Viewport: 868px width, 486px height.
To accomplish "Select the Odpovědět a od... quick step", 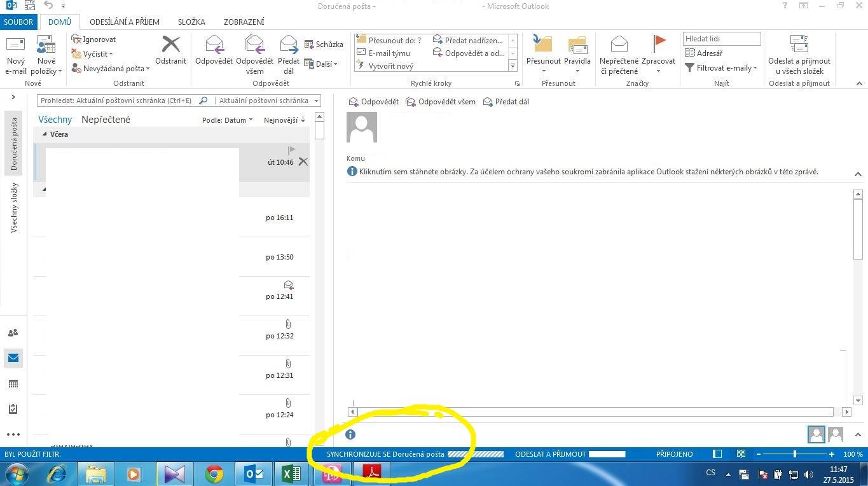I will tap(469, 53).
